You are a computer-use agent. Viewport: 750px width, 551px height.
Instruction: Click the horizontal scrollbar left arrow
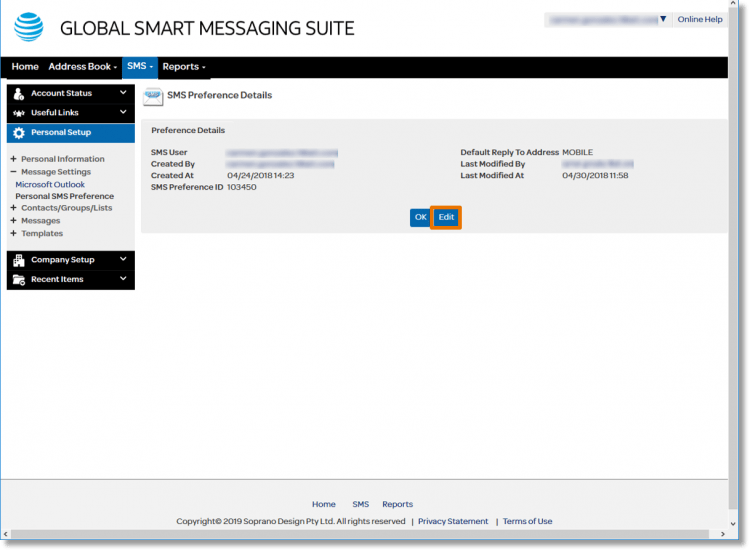coord(6,534)
